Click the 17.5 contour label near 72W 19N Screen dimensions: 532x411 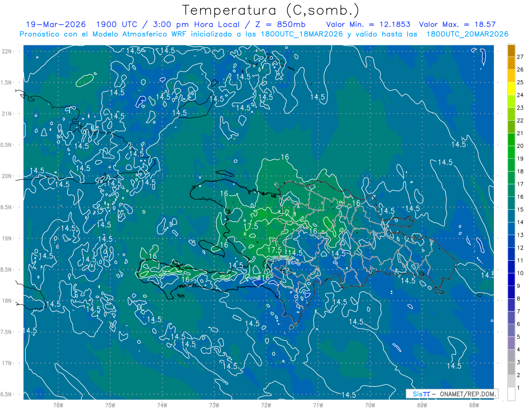[x=274, y=250]
